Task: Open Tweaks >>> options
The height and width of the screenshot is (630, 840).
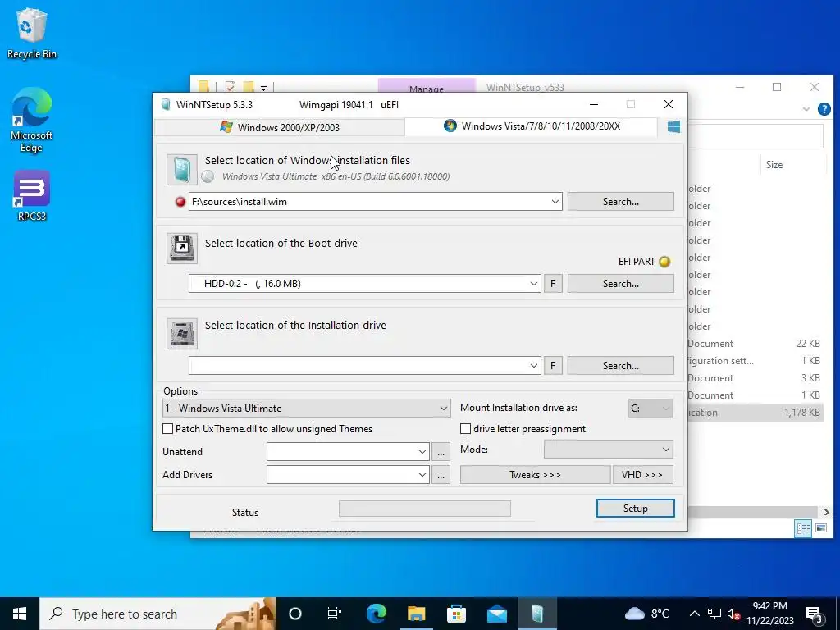Action: [x=535, y=475]
